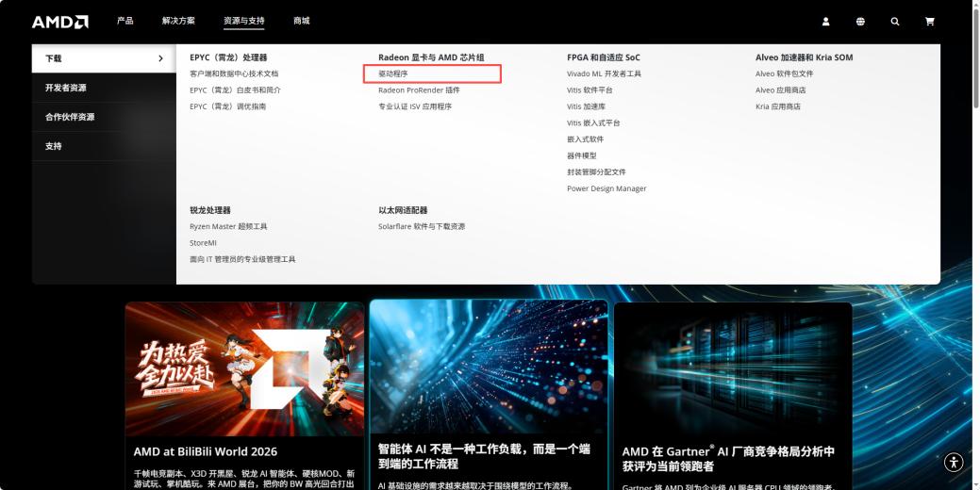Open Ryzen Master 超频工具 link
980x490 pixels.
click(x=229, y=226)
